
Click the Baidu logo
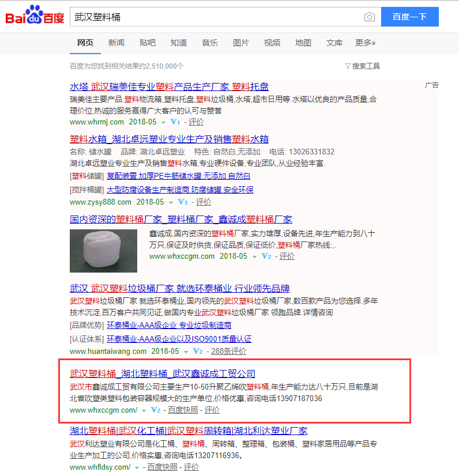[x=35, y=15]
